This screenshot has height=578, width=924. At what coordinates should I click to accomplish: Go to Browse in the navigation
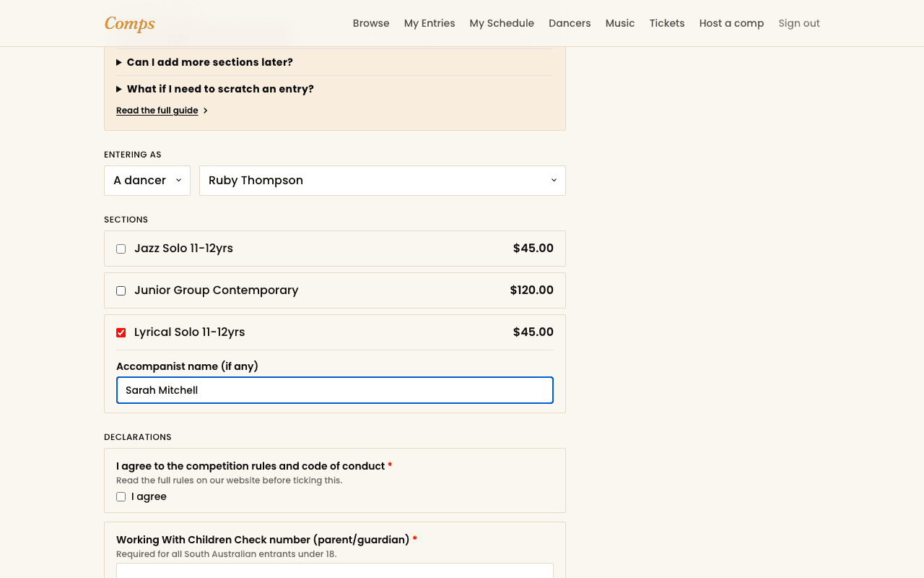(x=371, y=23)
